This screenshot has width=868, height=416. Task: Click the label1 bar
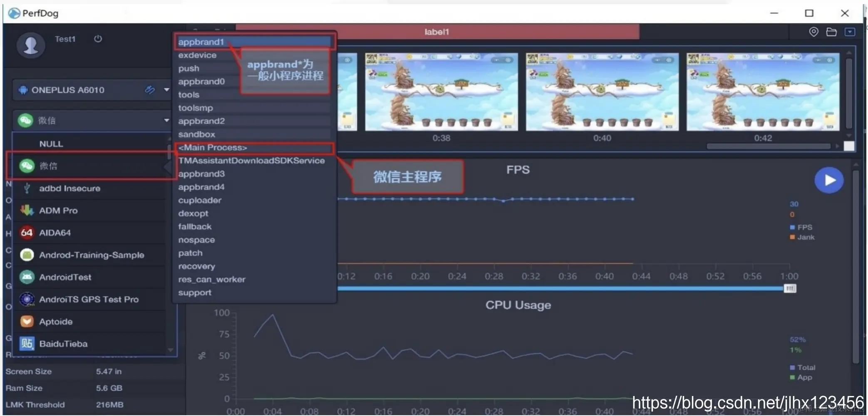[x=437, y=32]
